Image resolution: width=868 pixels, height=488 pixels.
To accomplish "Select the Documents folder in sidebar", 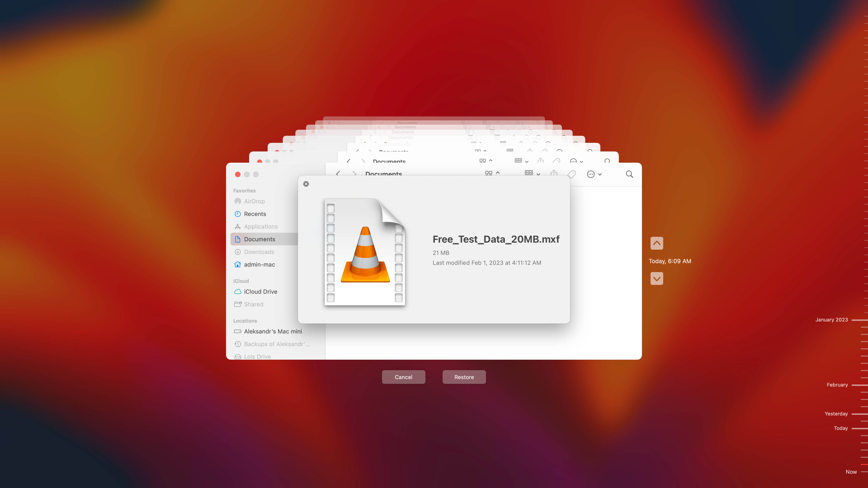I will pos(259,239).
